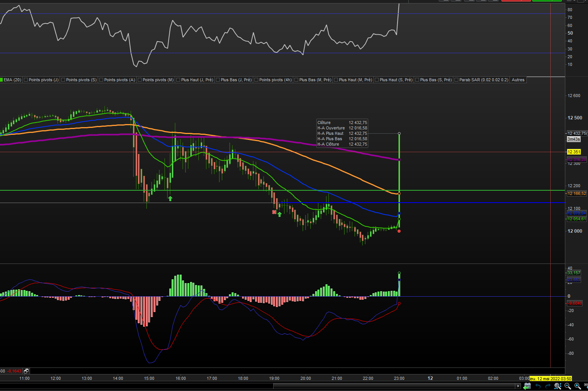Click the scrollbar right arrow
Screen dimensions: 588x391
click(518, 386)
